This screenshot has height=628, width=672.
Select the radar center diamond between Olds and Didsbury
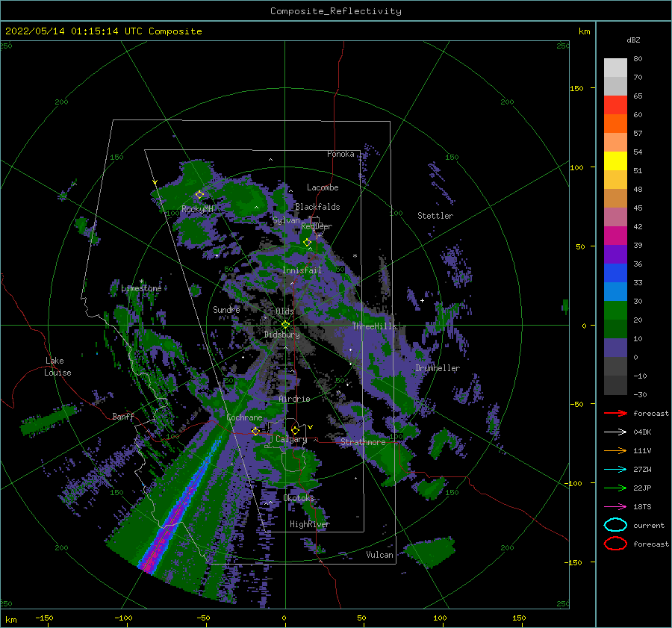pos(285,325)
